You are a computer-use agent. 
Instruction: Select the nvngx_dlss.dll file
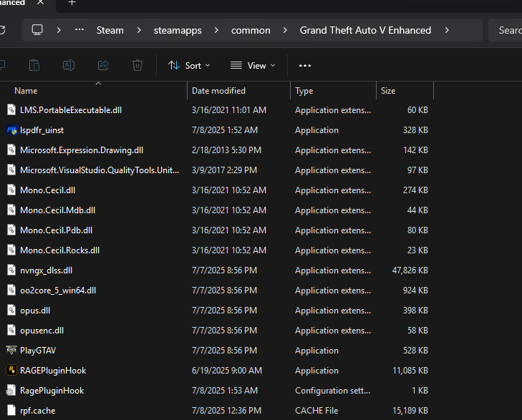pyautogui.click(x=46, y=270)
